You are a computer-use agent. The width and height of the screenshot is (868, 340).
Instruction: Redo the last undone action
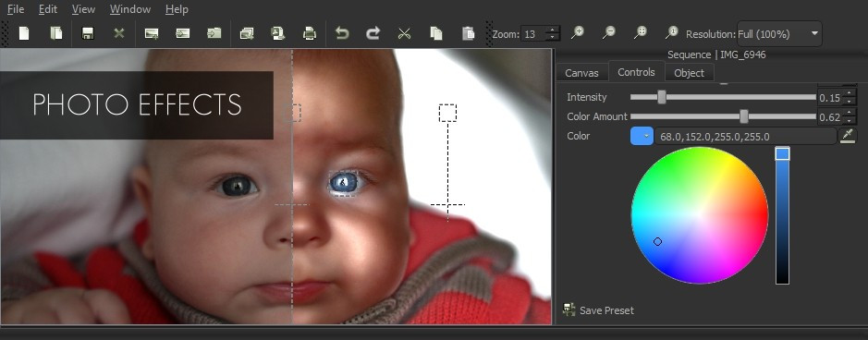[x=373, y=34]
